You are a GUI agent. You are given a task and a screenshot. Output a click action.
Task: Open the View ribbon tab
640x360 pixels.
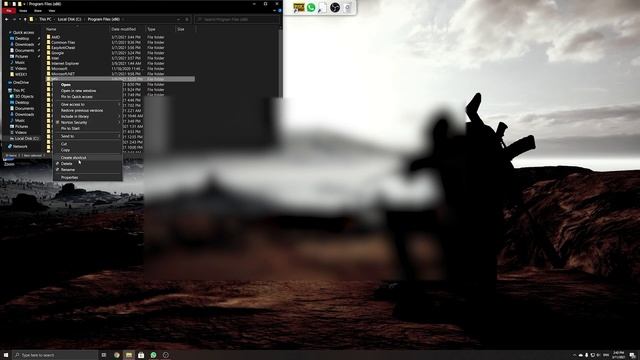point(52,11)
